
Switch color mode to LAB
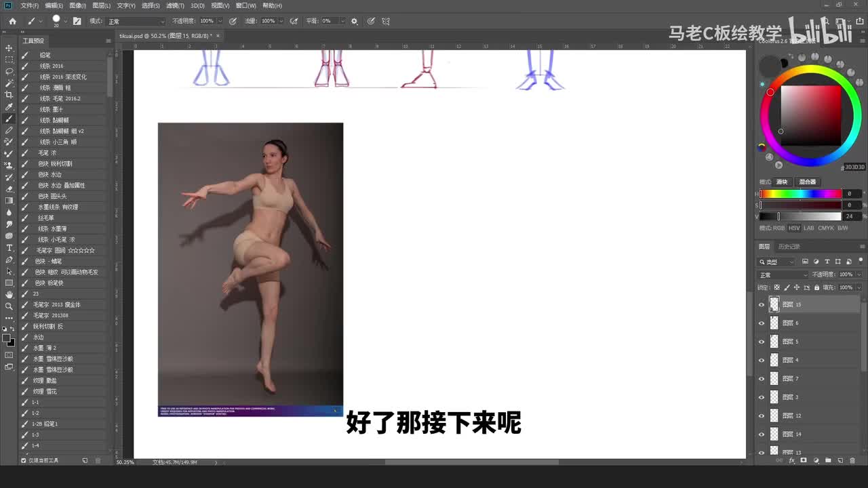(808, 228)
